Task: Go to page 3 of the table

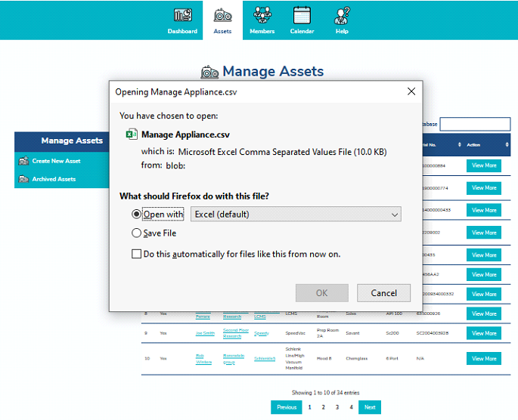Action: 337,407
